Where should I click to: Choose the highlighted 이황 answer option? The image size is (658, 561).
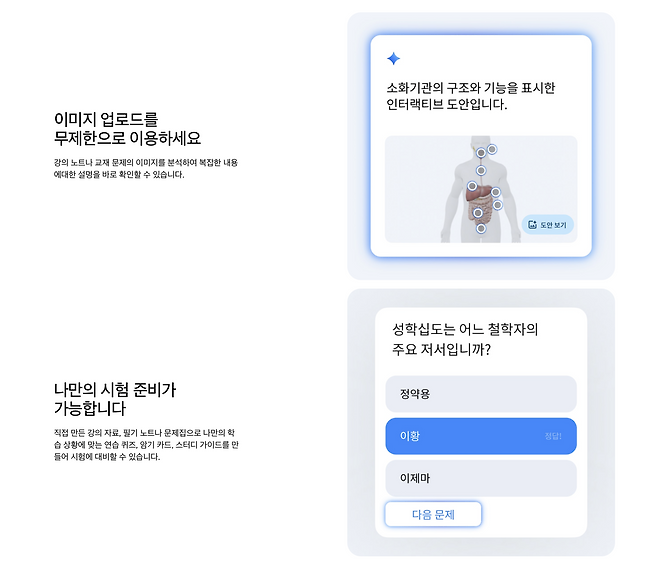[481, 436]
